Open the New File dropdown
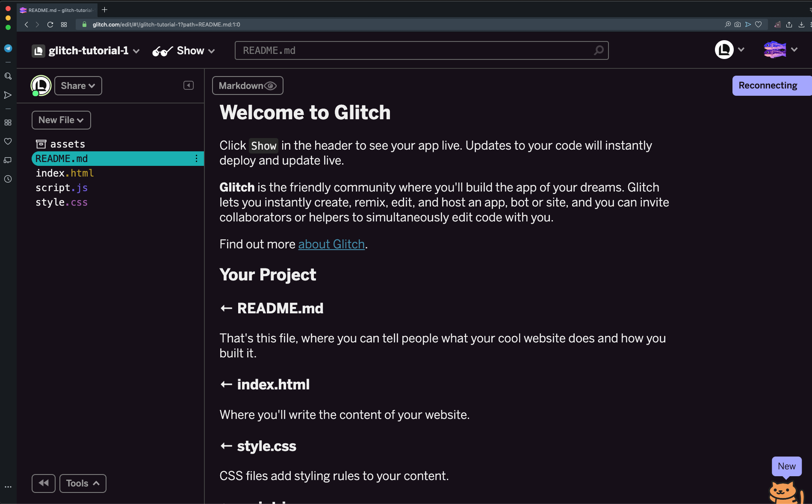Viewport: 812px width, 504px height. click(x=61, y=120)
